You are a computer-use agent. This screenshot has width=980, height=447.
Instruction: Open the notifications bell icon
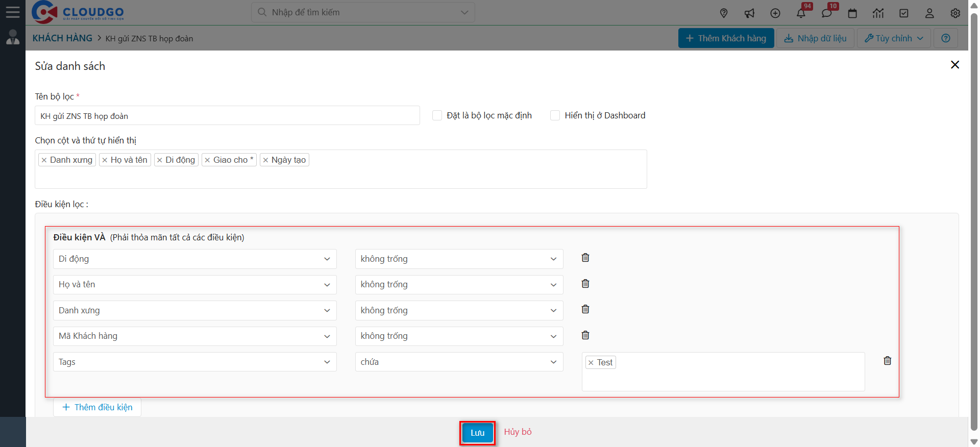coord(801,13)
